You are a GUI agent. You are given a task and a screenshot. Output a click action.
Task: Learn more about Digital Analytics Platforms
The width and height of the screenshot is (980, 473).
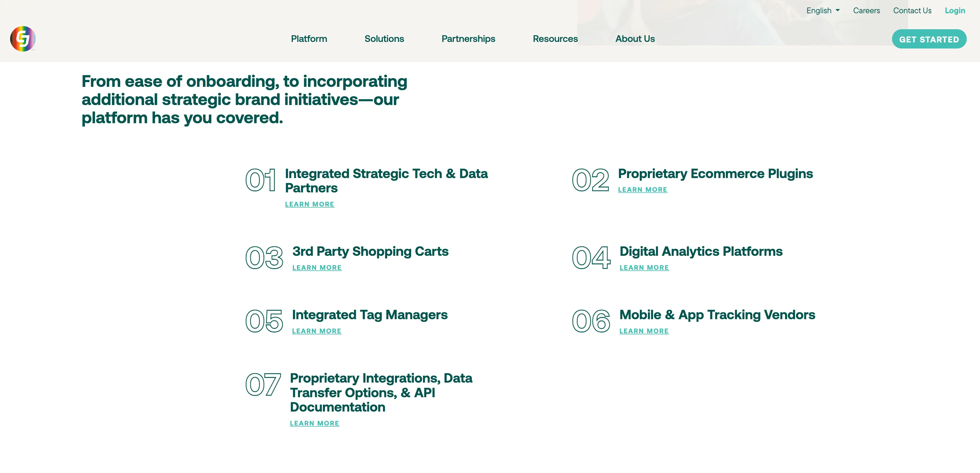644,268
